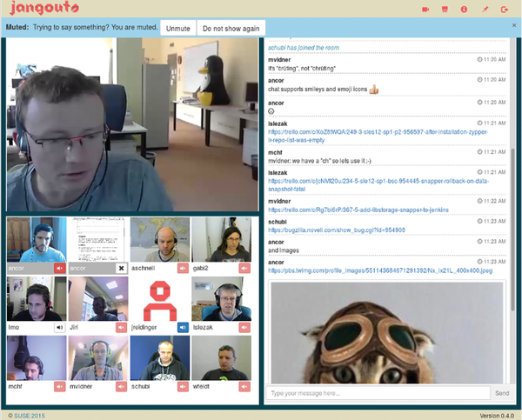This screenshot has width=522, height=420.
Task: Close ancor's shared screen with X
Action: (x=122, y=268)
